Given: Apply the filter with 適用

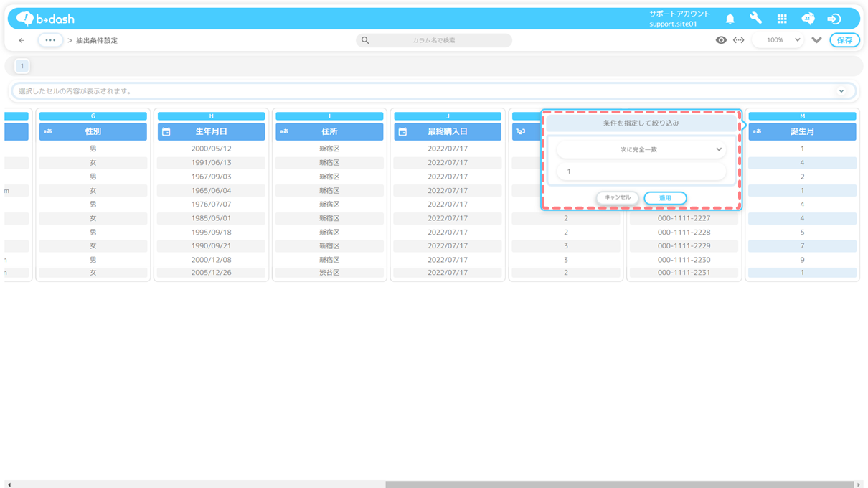Looking at the screenshot, I should pos(665,198).
